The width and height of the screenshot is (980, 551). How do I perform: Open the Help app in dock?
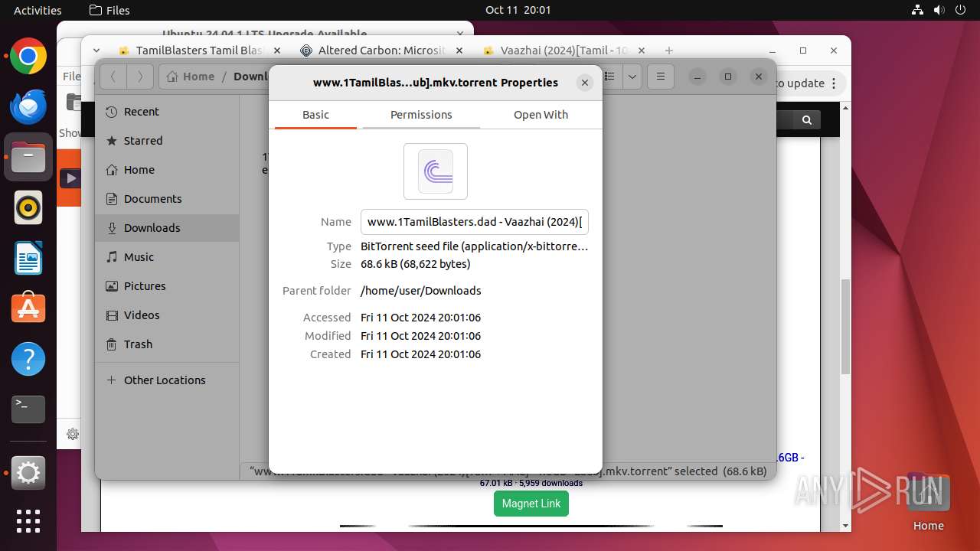pyautogui.click(x=28, y=359)
